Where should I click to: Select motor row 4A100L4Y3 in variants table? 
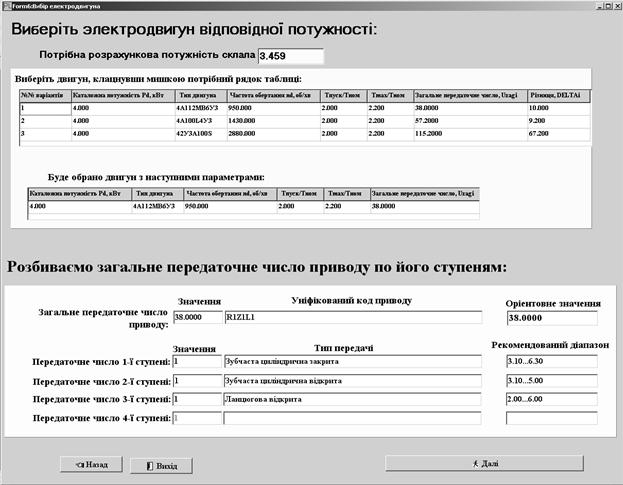tap(305, 121)
